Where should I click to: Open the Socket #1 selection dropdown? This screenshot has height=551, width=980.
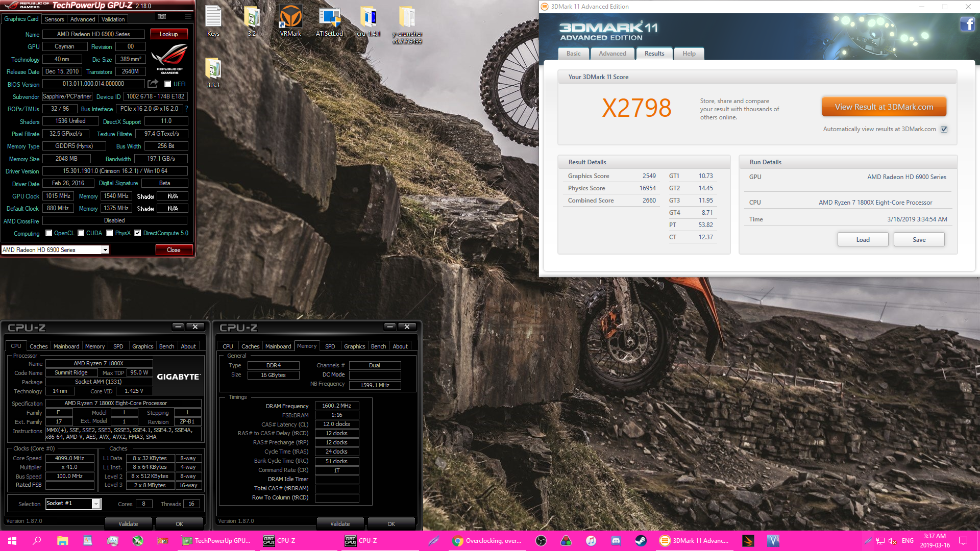point(95,504)
